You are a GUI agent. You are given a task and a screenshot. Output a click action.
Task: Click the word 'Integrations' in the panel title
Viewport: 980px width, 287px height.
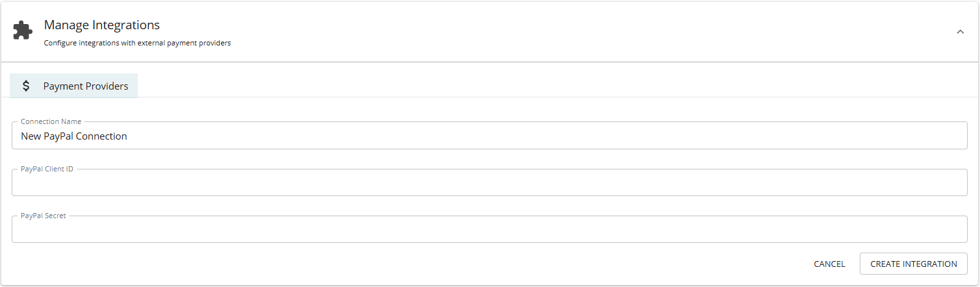[x=126, y=25]
